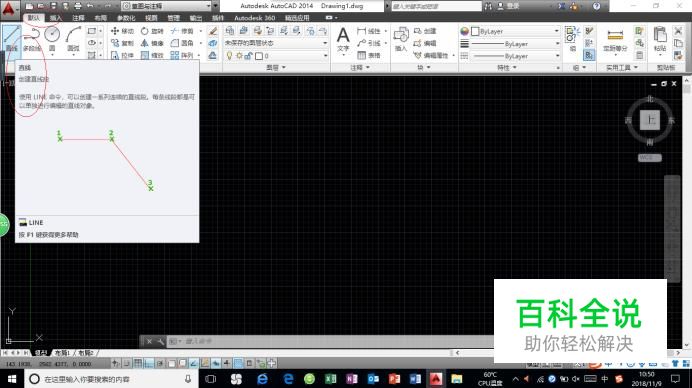Click the ViewCube top (上) face
This screenshot has height=388, width=692.
pyautogui.click(x=650, y=120)
